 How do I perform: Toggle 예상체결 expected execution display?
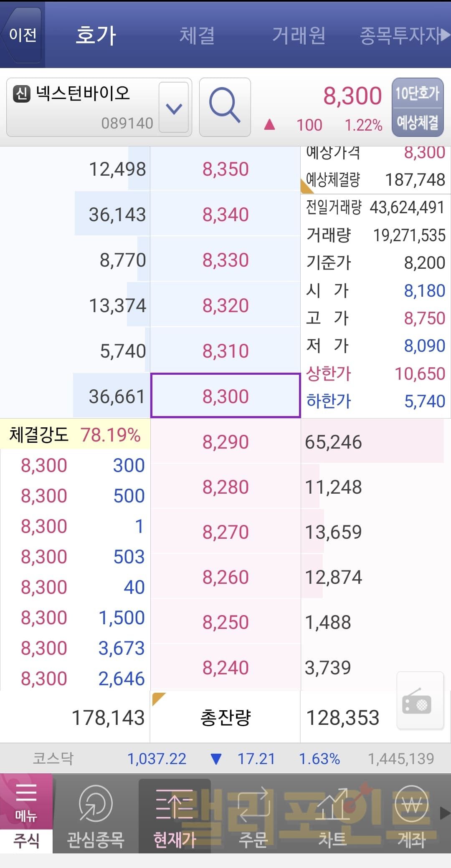417,122
